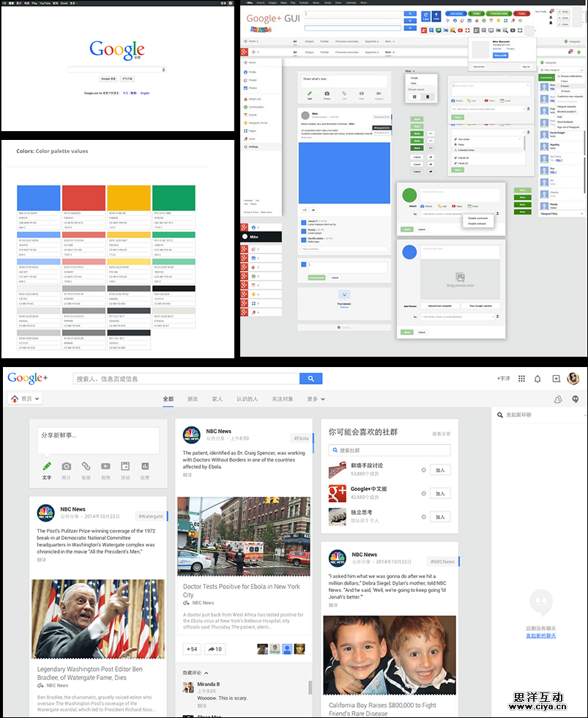588x718 pixels.
Task: Pick the large green palette swatch
Action: pos(174,198)
